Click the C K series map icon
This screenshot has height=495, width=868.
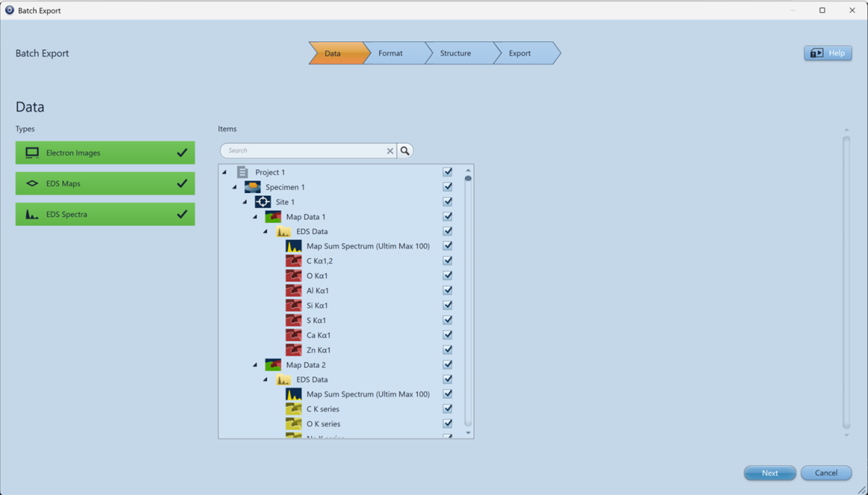coord(293,409)
